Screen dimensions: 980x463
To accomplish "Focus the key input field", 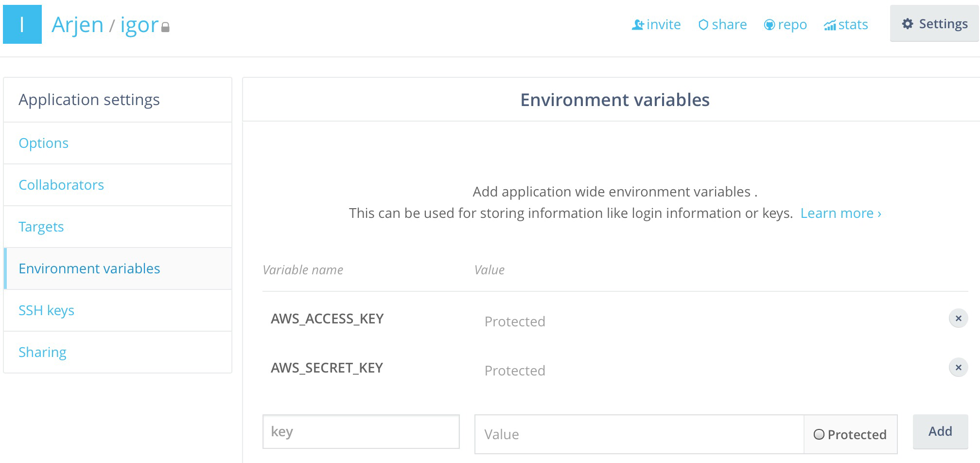I will 361,431.
